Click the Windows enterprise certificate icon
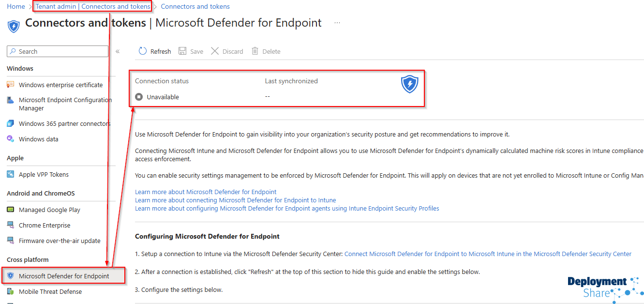644x304 pixels. (11, 85)
